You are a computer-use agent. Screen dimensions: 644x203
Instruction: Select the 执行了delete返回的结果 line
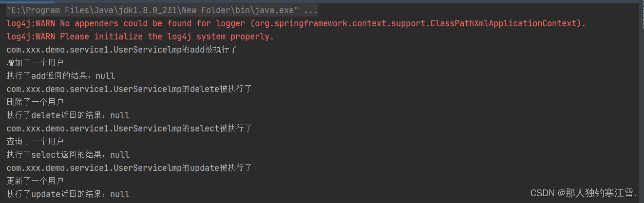(x=68, y=115)
